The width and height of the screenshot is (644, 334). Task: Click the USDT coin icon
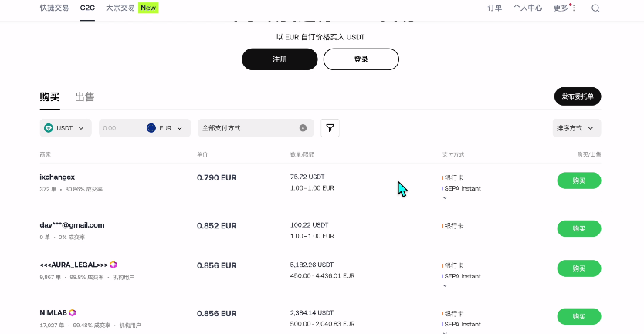[49, 128]
